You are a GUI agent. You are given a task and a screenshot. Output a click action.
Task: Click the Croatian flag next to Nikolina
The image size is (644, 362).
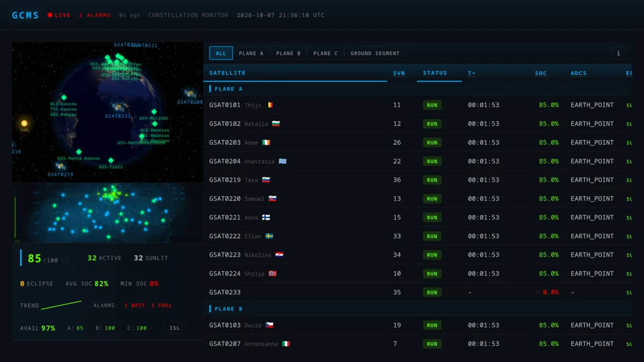click(279, 255)
